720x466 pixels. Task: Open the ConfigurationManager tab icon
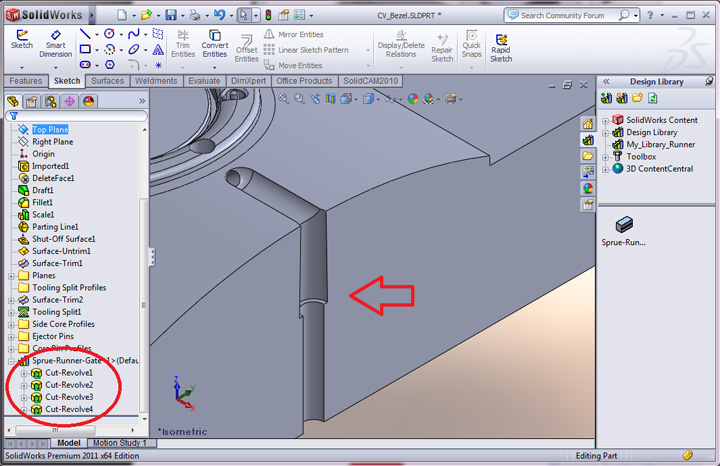click(51, 101)
